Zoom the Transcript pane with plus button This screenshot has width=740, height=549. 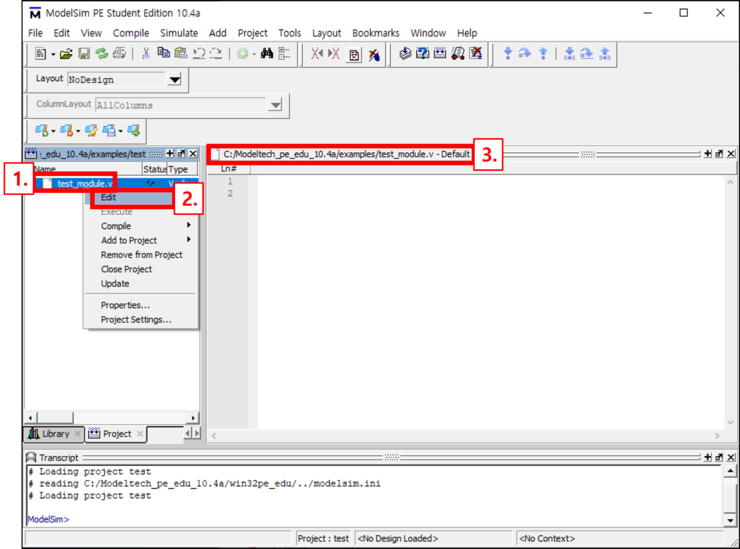(707, 457)
